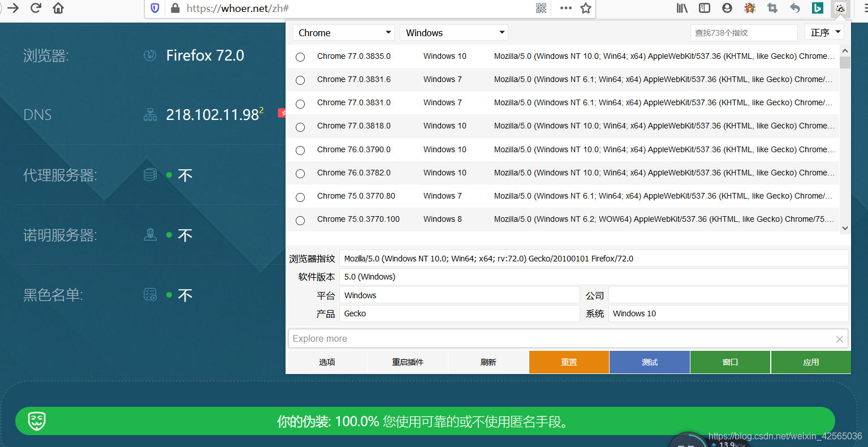Image resolution: width=868 pixels, height=447 pixels.
Task: Generate QR code from address bar
Action: click(x=541, y=8)
